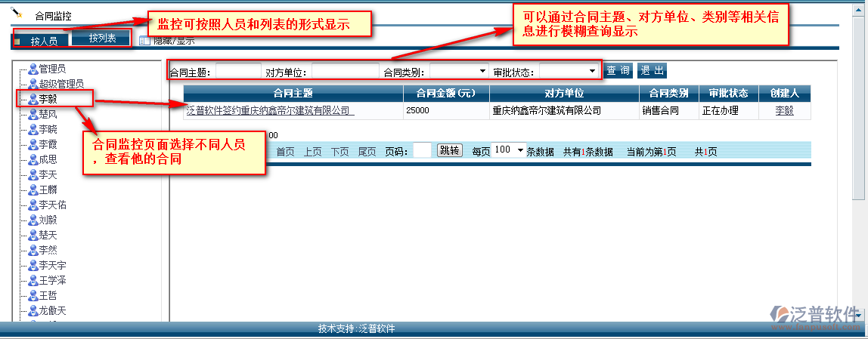
Task: Click the user icon next to 楚风
Action: (x=33, y=114)
